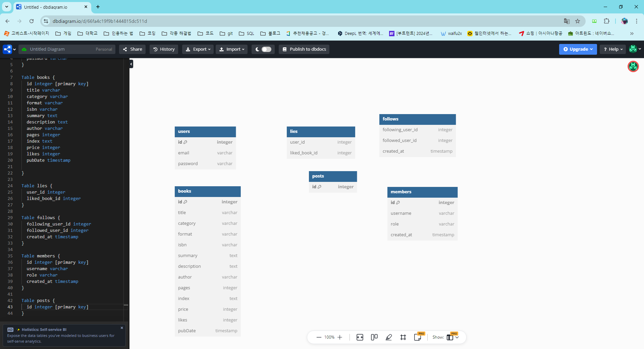Image resolution: width=644 pixels, height=349 pixels.
Task: Click code line 'isbn varchar'
Action: 42,109
